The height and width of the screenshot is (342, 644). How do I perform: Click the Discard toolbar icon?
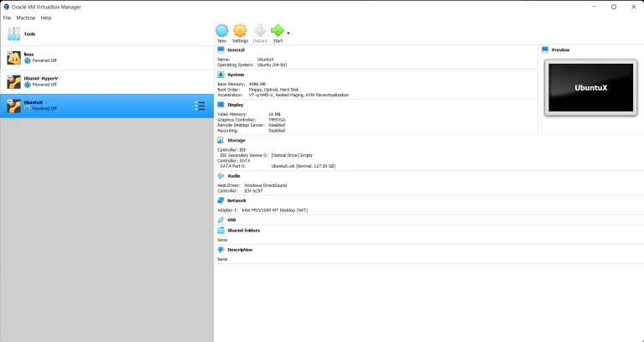(260, 31)
